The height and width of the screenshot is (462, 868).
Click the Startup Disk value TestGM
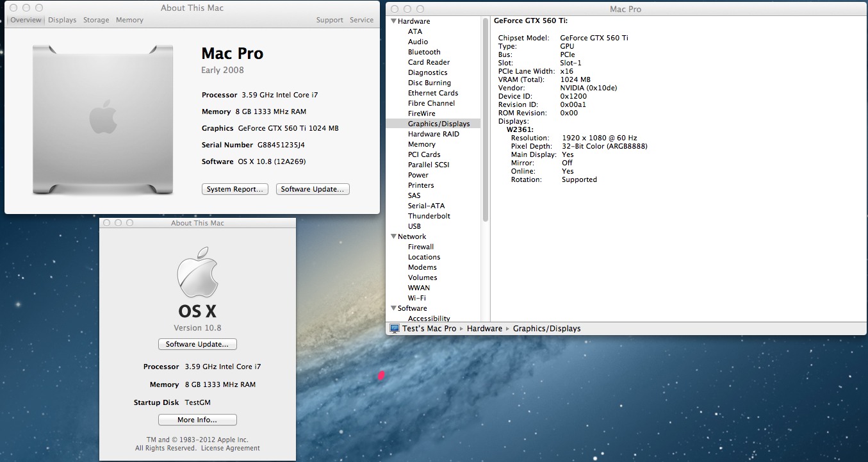point(197,402)
